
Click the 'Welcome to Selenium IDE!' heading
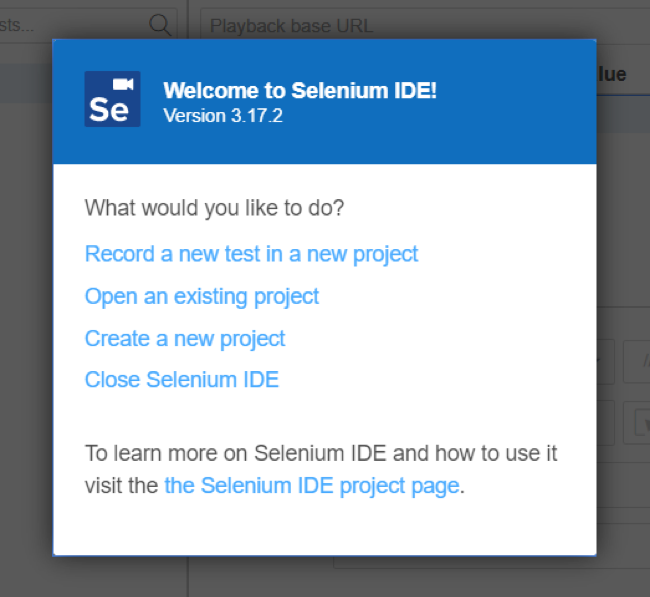pos(300,91)
